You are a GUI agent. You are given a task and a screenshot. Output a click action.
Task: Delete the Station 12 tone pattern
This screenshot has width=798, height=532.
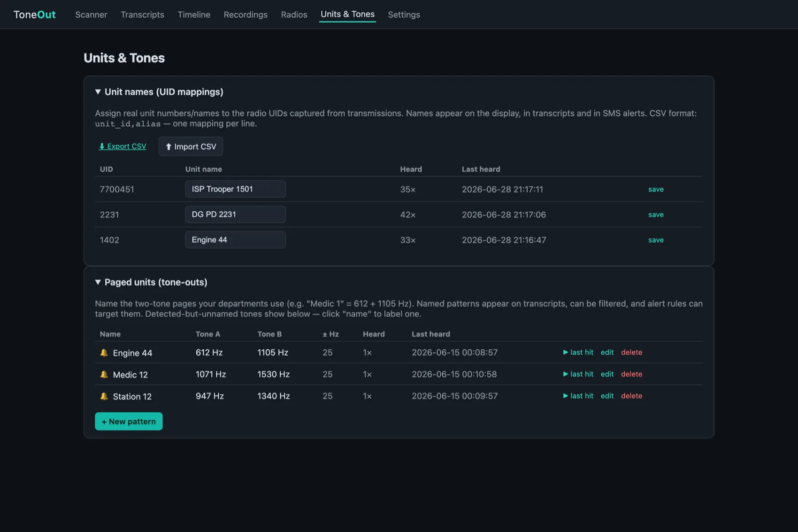tap(631, 396)
